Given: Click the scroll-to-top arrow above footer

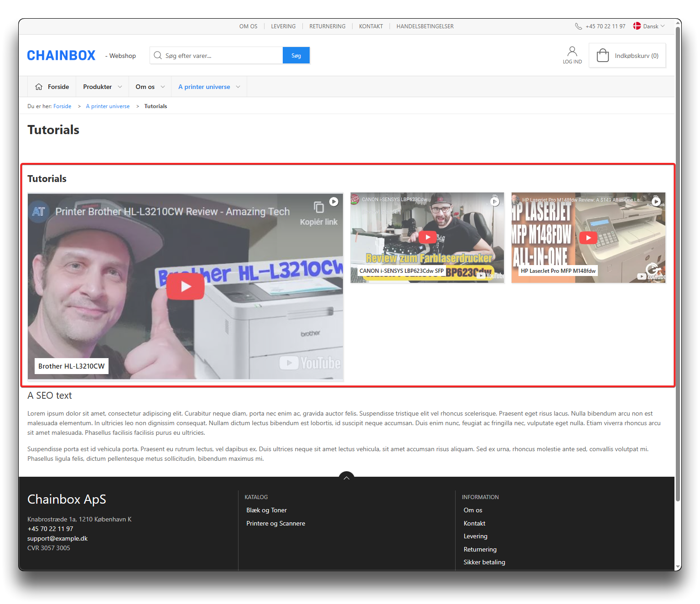Looking at the screenshot, I should click(x=347, y=477).
